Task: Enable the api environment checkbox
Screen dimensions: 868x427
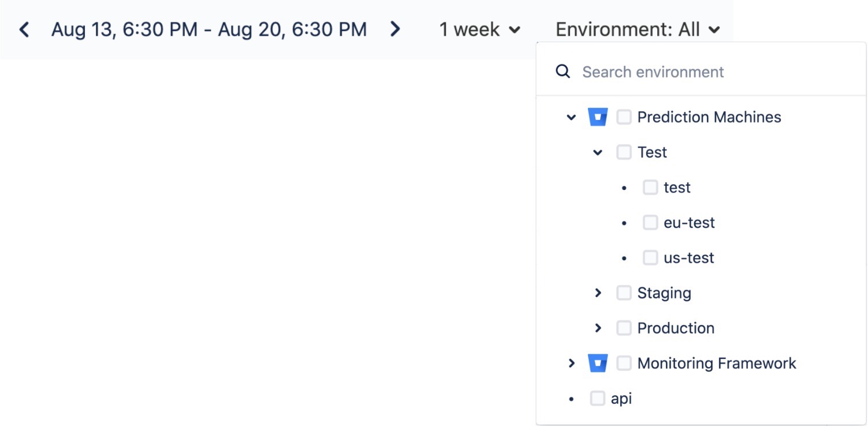Action: (597, 398)
